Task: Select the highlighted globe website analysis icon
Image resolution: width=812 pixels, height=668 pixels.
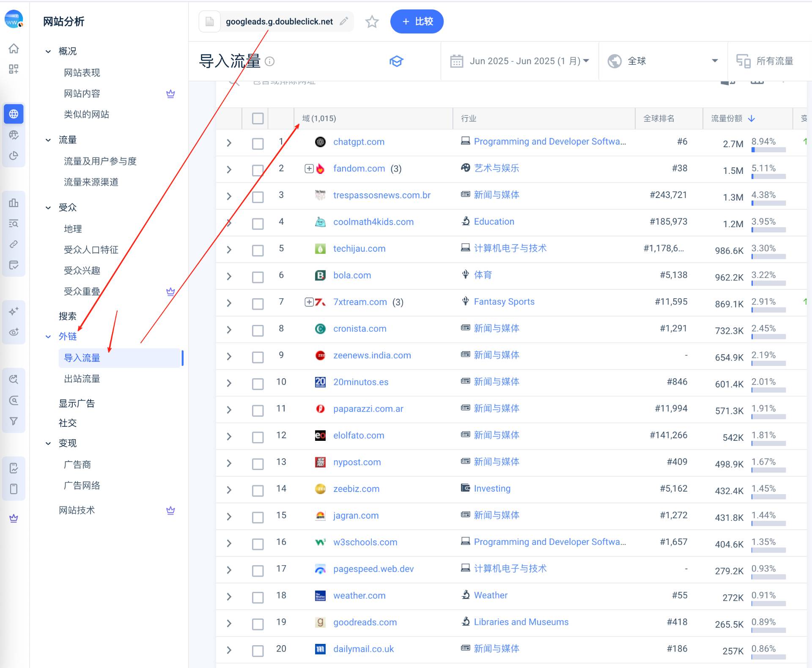Action: [x=14, y=114]
